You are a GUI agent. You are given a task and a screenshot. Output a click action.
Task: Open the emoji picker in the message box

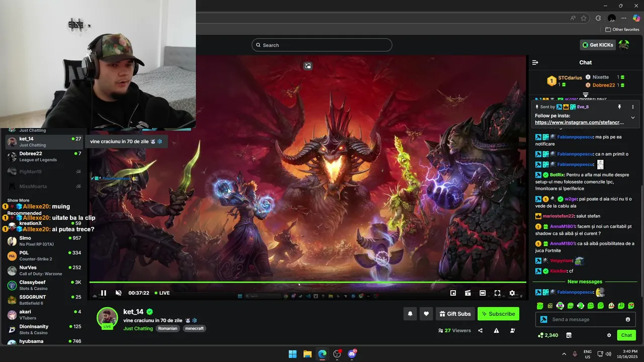[x=628, y=319]
